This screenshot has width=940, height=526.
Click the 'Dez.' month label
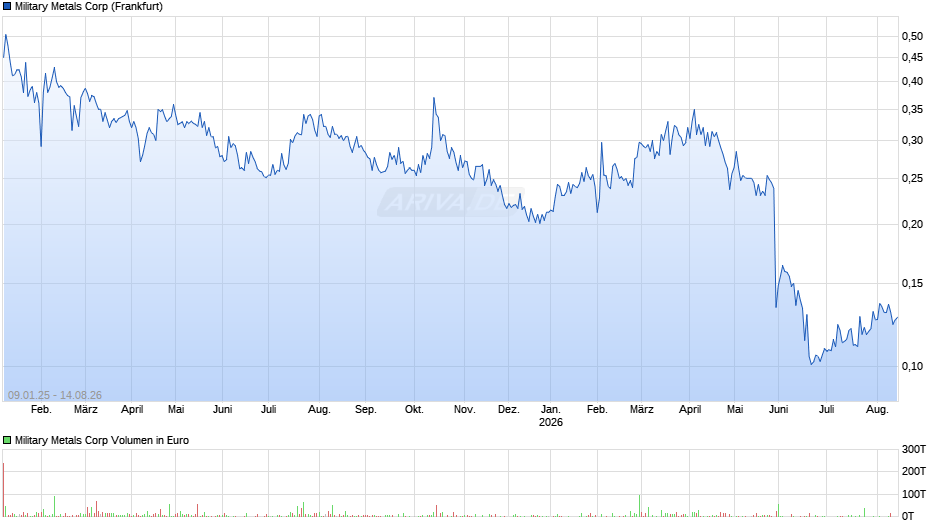pos(508,410)
